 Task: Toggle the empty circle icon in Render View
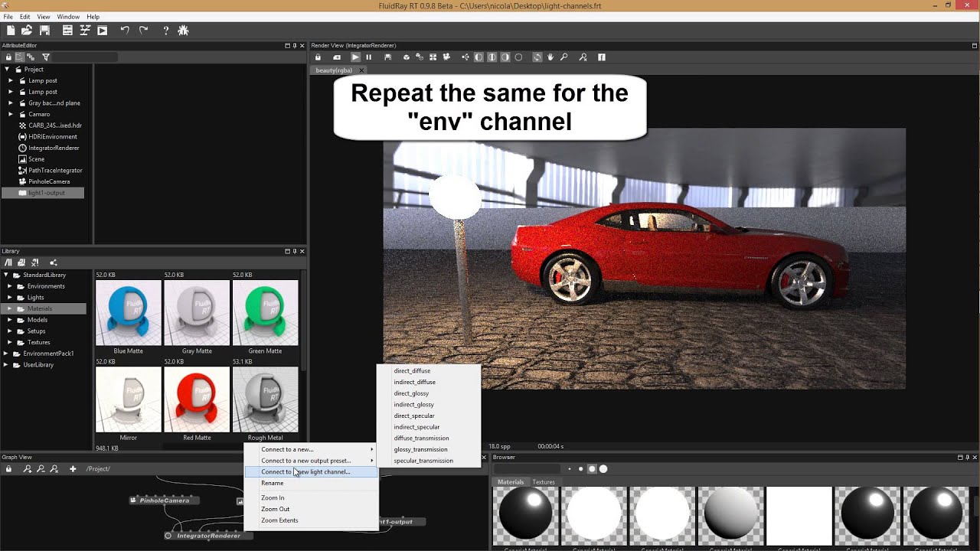click(518, 57)
